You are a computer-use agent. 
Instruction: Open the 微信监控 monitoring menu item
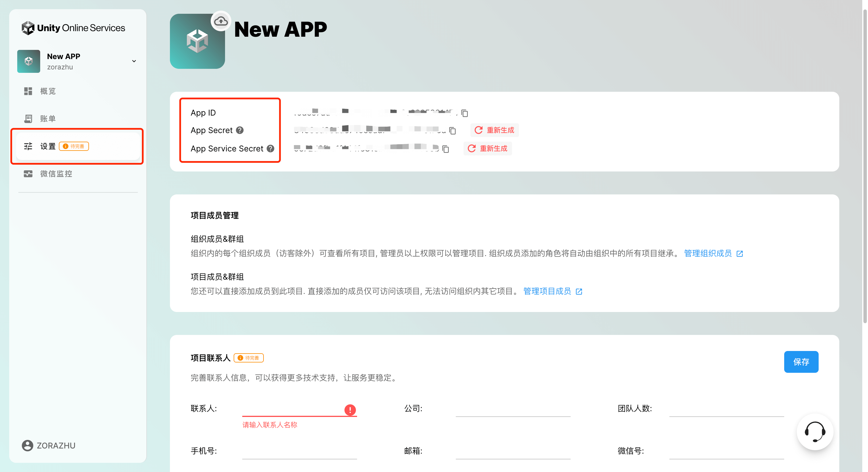56,174
